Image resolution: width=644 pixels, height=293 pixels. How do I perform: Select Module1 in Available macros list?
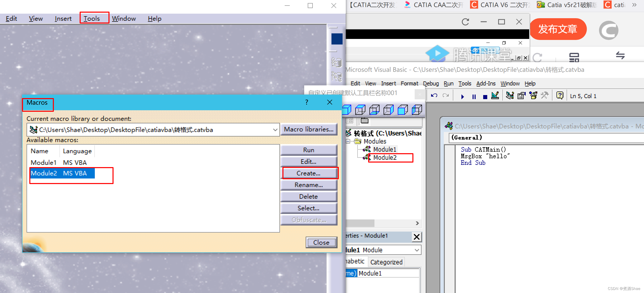(x=43, y=162)
